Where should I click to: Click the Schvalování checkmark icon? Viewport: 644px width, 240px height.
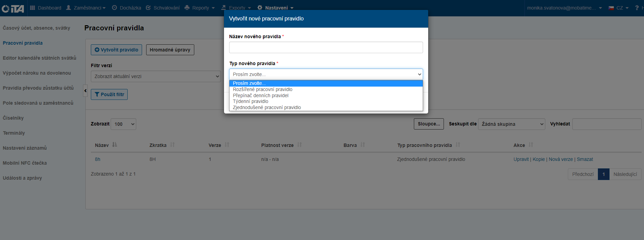point(148,7)
